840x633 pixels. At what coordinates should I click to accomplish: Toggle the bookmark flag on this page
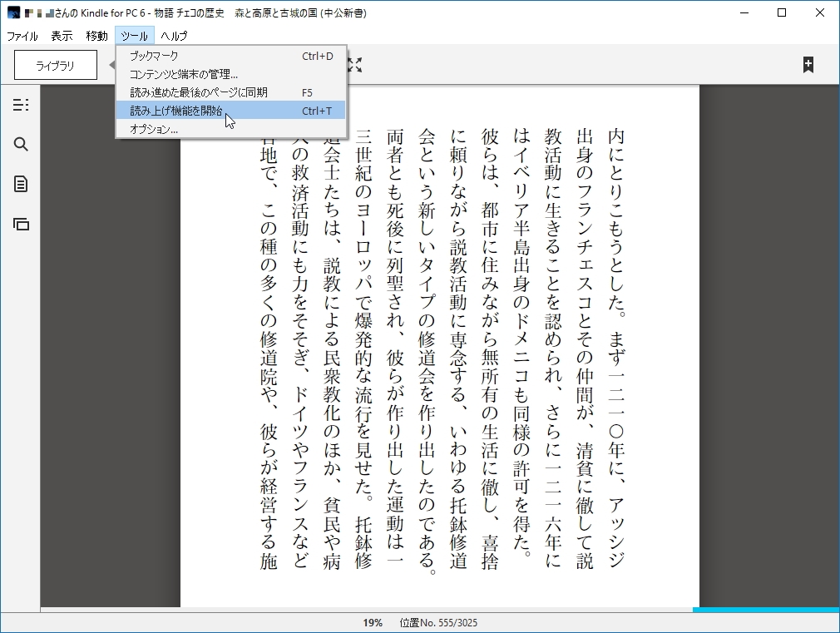tap(808, 62)
